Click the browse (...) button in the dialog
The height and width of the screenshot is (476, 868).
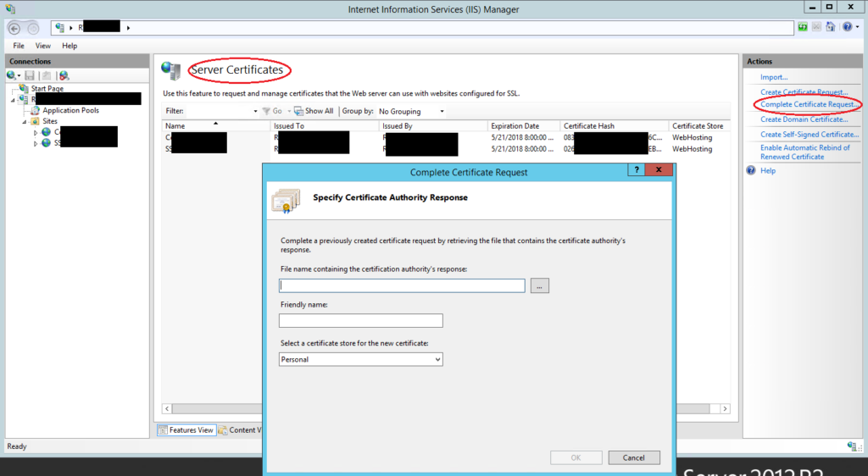[540, 285]
